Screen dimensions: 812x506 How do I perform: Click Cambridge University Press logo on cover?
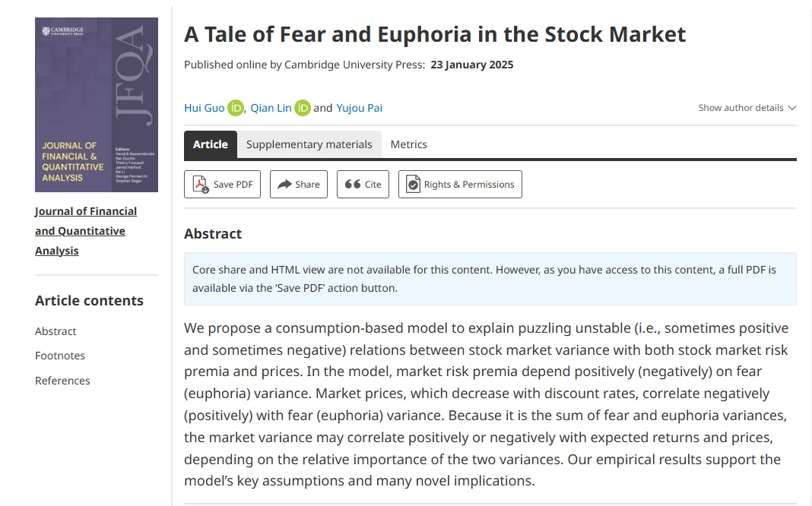[x=64, y=32]
